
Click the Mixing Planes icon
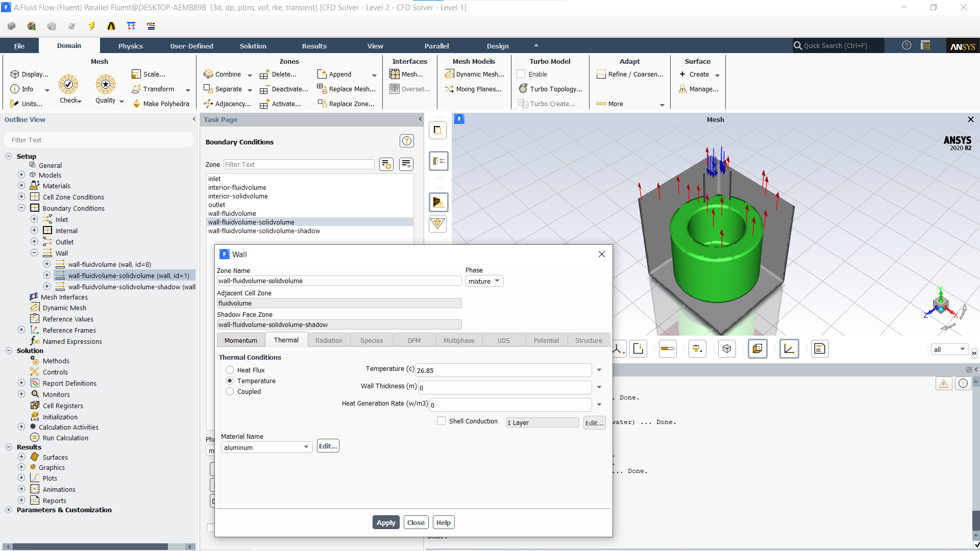449,89
